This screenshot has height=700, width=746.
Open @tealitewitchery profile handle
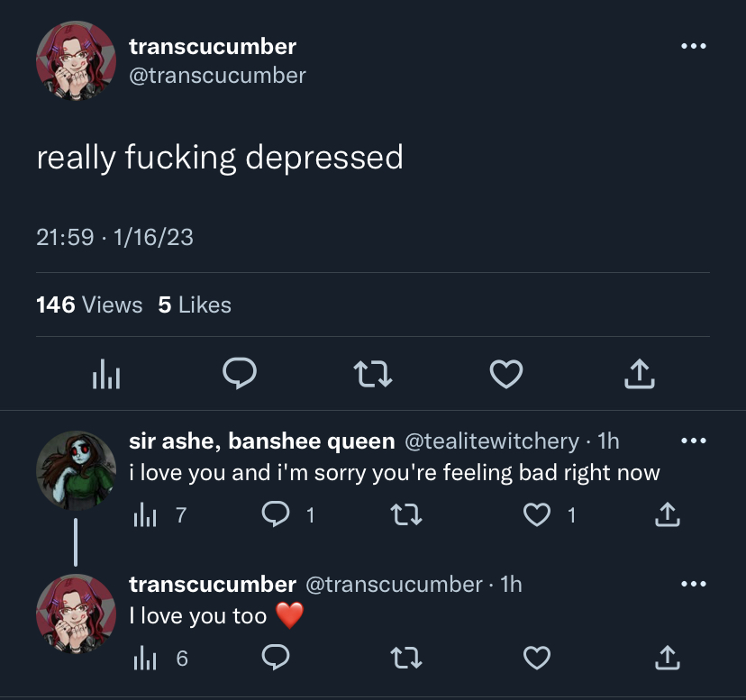click(492, 441)
